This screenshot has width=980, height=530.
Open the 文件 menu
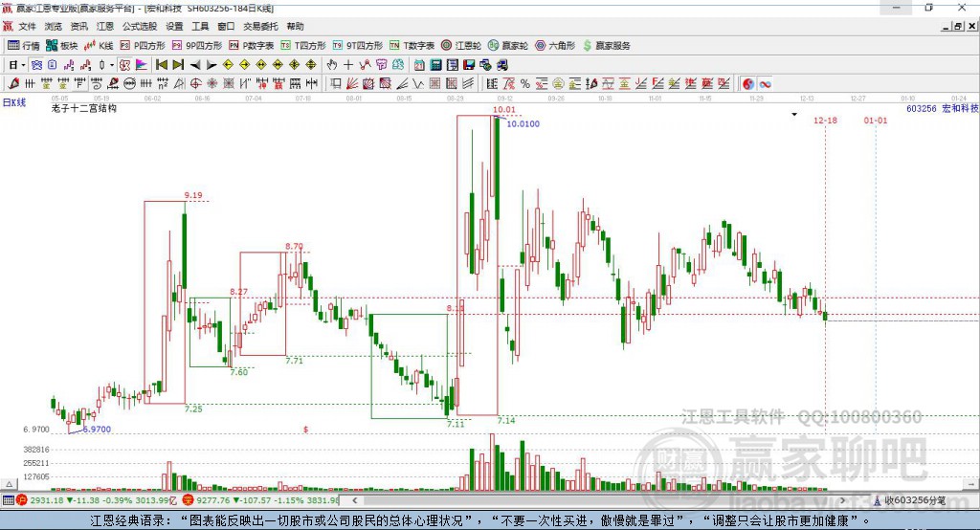pos(28,26)
